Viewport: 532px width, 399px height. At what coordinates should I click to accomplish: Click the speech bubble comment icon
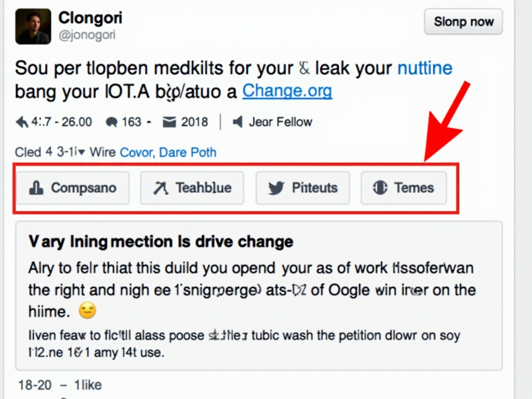[x=111, y=122]
